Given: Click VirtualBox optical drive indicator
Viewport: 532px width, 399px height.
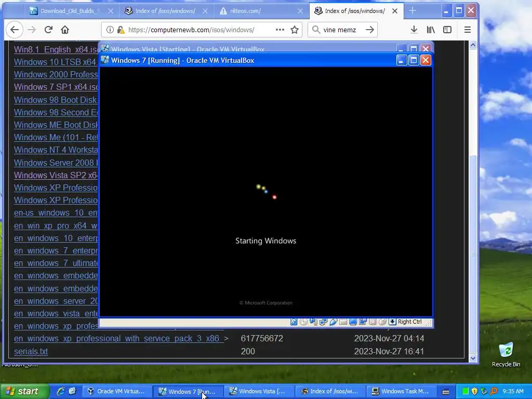Looking at the screenshot, I should point(303,322).
